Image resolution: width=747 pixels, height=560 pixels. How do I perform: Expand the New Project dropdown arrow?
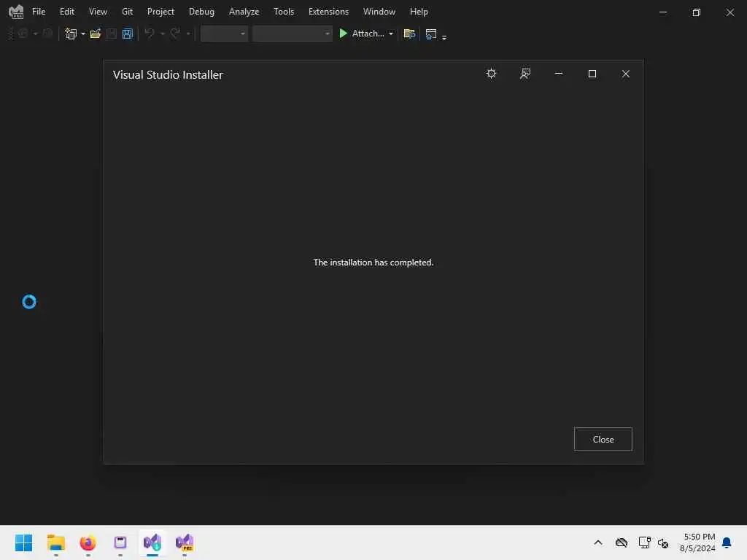point(83,34)
